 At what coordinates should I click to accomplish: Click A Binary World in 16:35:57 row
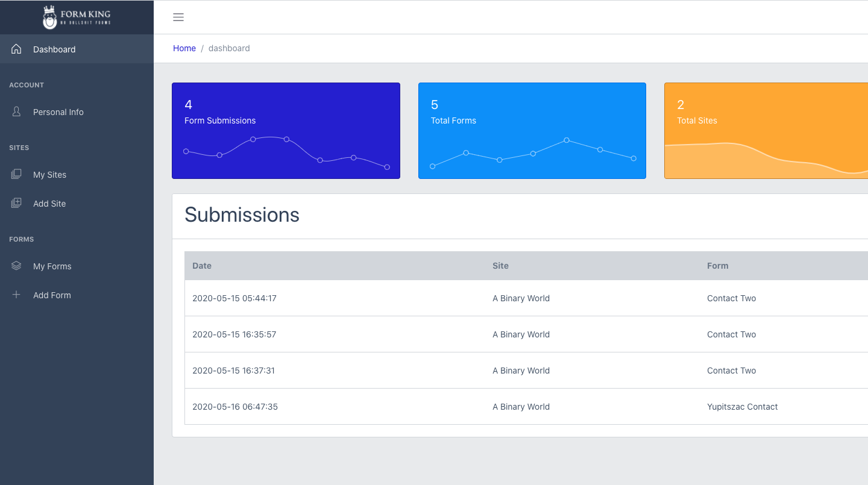(521, 334)
